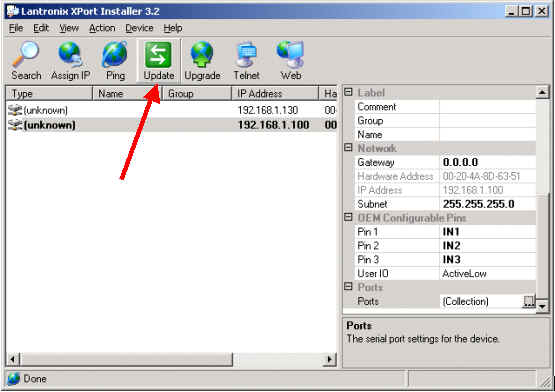Maximize the XPort Installer window
The image size is (555, 392).
coord(526,11)
